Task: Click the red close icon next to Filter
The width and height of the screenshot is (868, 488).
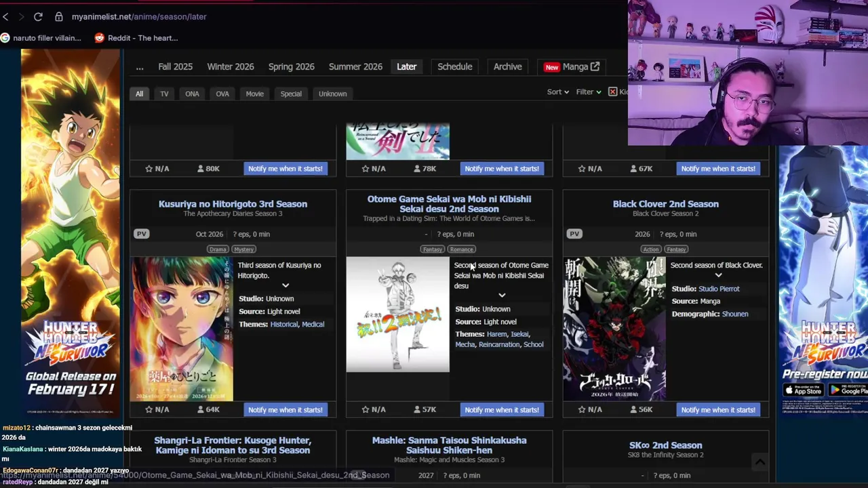Action: tap(612, 91)
